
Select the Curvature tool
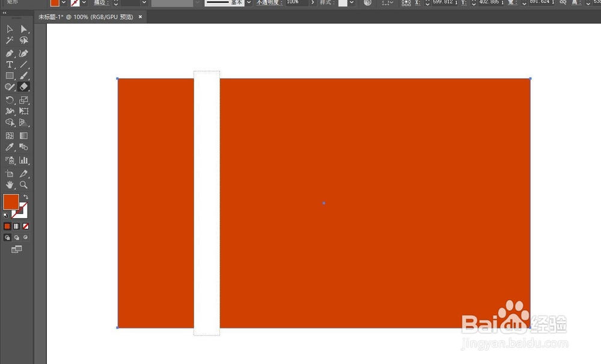click(x=24, y=53)
